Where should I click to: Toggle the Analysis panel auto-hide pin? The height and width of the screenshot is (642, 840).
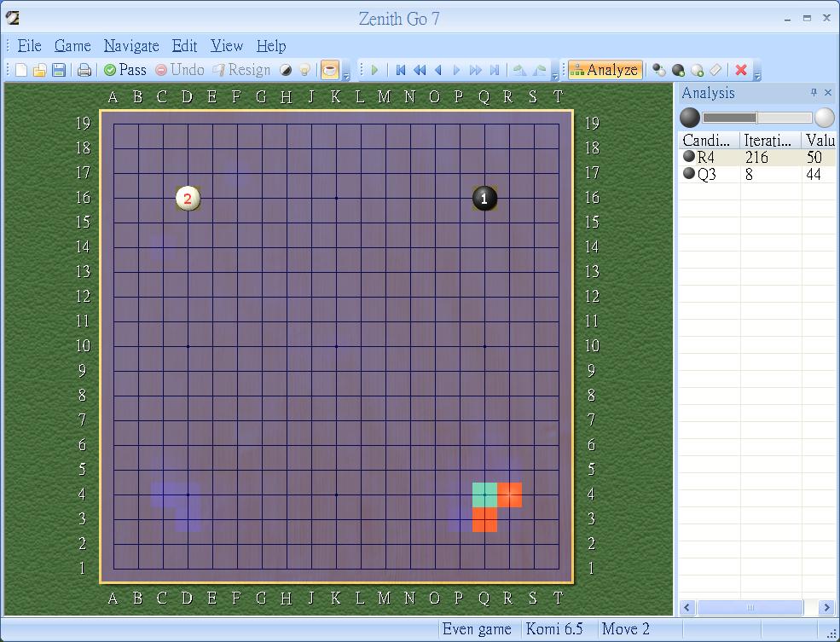tap(814, 93)
